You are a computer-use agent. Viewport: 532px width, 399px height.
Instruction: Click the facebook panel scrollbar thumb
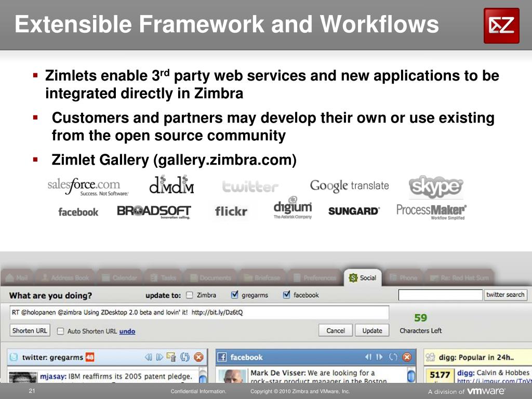[411, 377]
